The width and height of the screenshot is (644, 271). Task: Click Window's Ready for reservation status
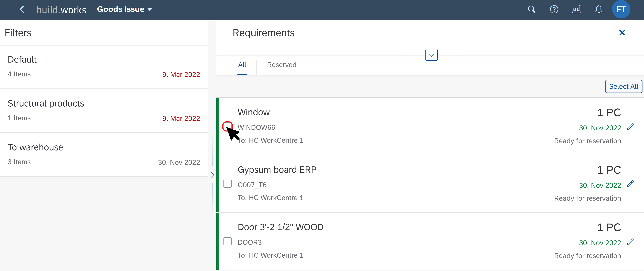point(587,141)
